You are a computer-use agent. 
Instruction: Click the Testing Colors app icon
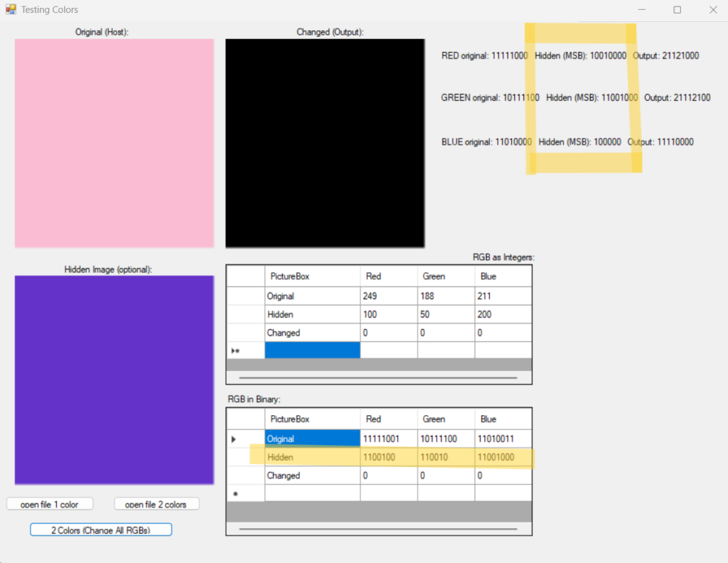11,10
